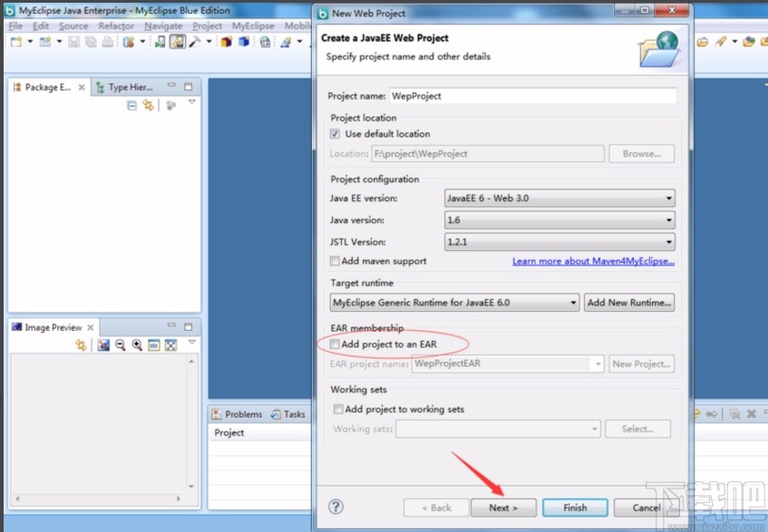The height and width of the screenshot is (532, 768).
Task: Open the Edit menu
Action: [x=41, y=26]
